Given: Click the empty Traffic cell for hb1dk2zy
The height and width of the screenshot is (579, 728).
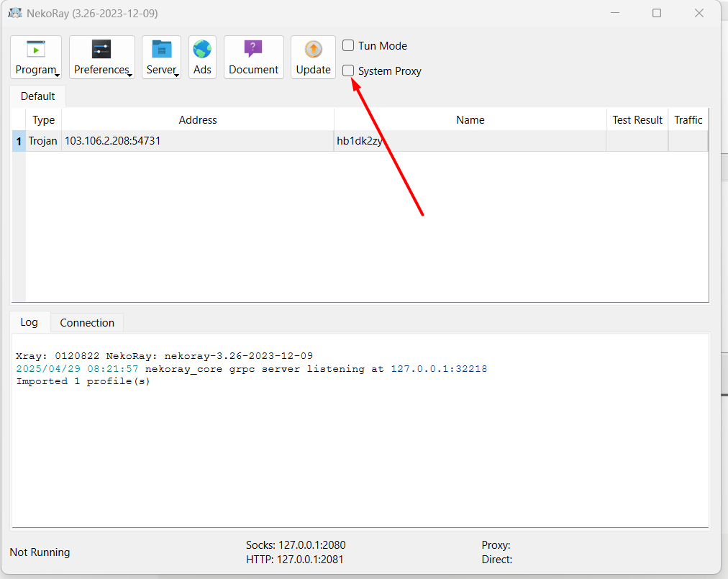Looking at the screenshot, I should 688,141.
